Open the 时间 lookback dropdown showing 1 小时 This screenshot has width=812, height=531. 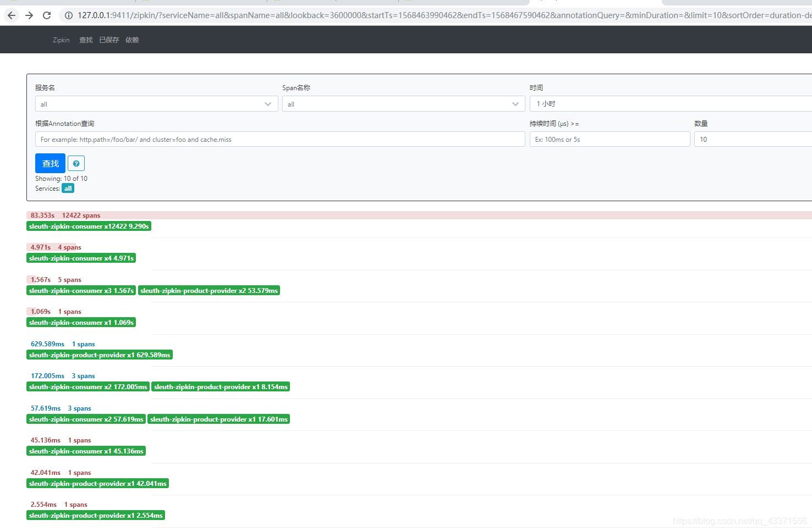(671, 104)
